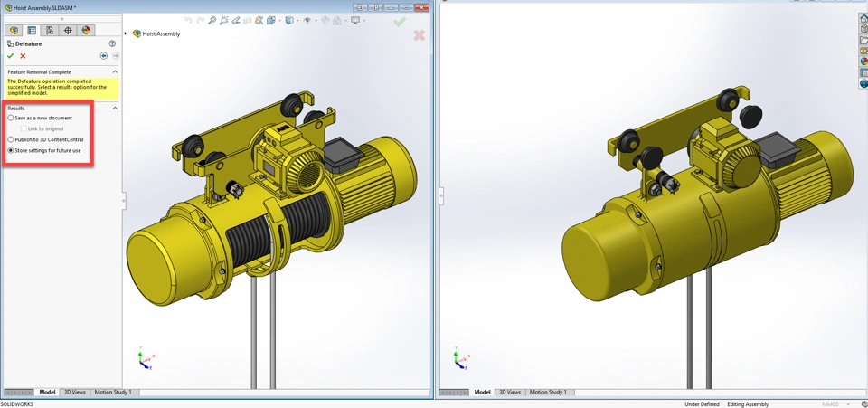The height and width of the screenshot is (408, 868).
Task: Open SOLIDWORKS Forum globe icon in task pane
Action: pos(863,83)
